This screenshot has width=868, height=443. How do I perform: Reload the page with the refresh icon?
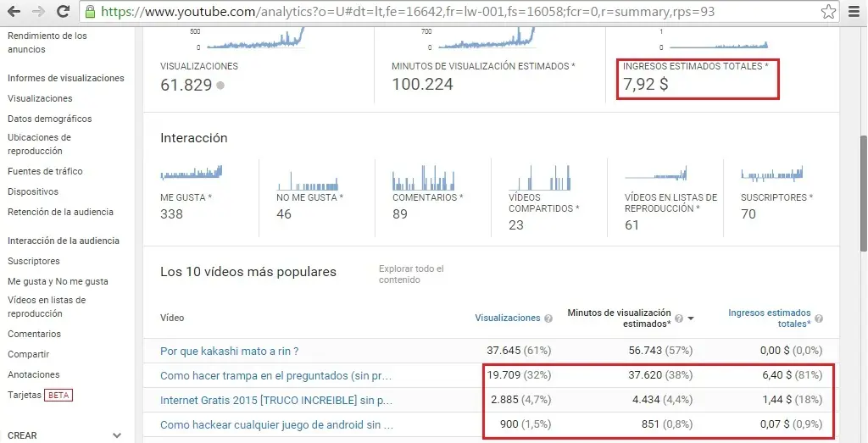tap(63, 11)
